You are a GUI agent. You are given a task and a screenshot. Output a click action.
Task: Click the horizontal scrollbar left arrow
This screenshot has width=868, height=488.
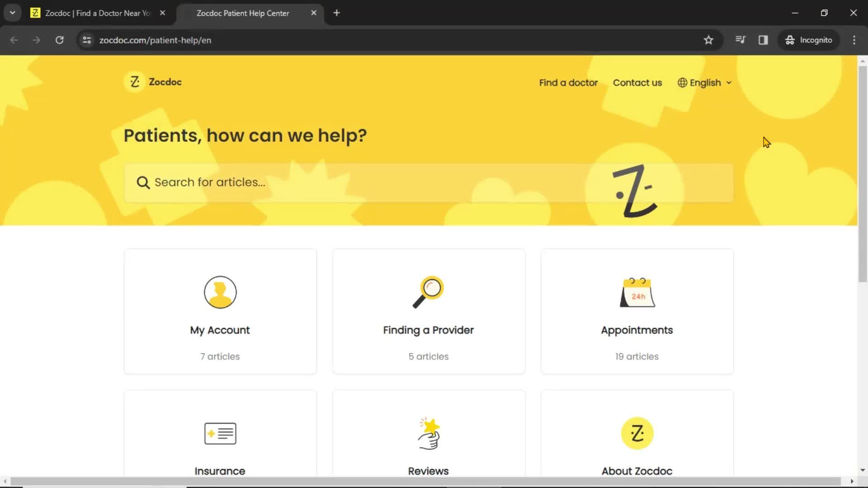pyautogui.click(x=5, y=481)
